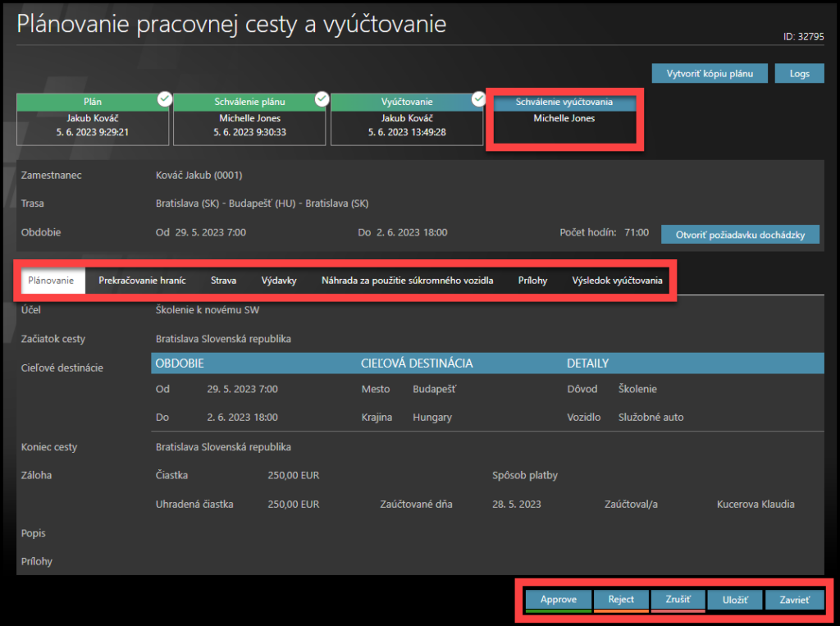Select the Plánovanie tab
This screenshot has width=840, height=626.
coord(51,281)
